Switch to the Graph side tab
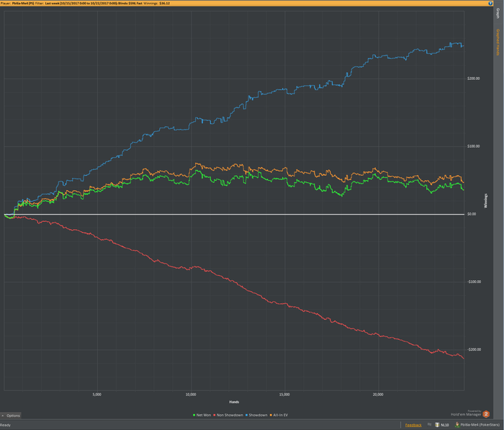Screen dimensions: 504x430 (498, 13)
